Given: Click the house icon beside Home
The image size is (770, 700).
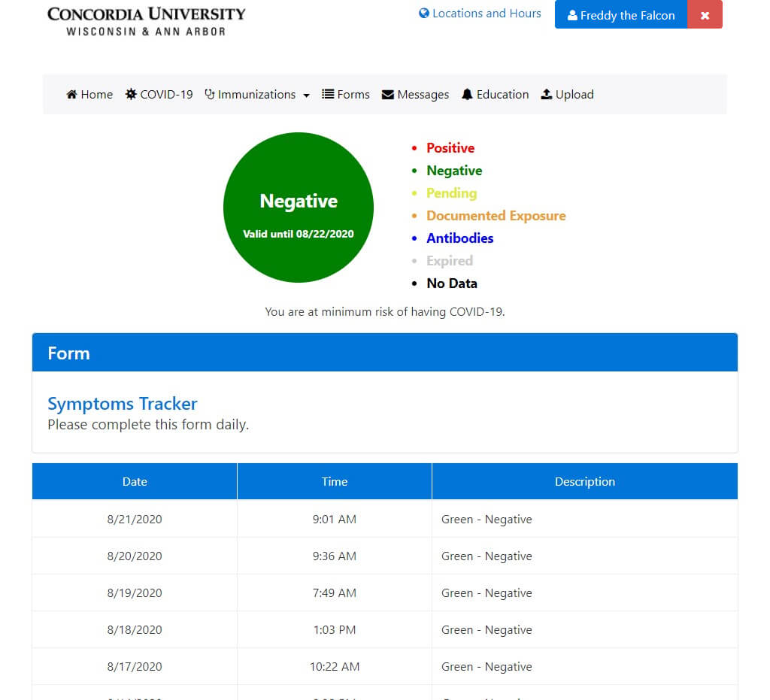Looking at the screenshot, I should click(71, 94).
